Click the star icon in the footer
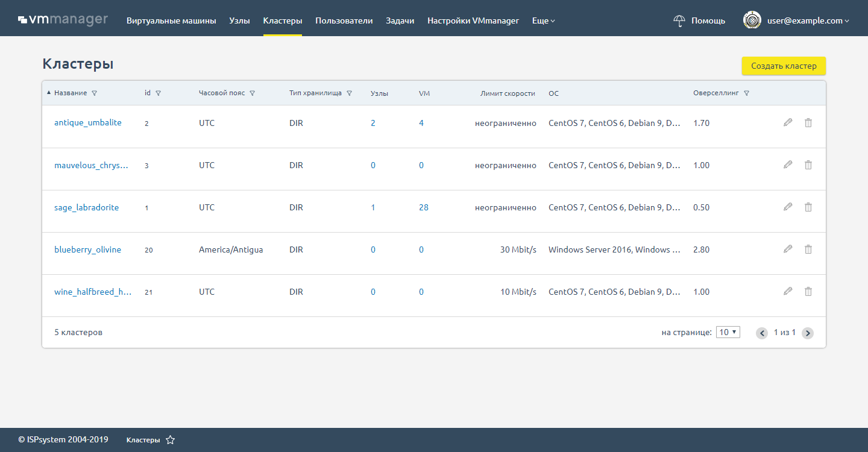868x452 pixels. click(x=171, y=440)
